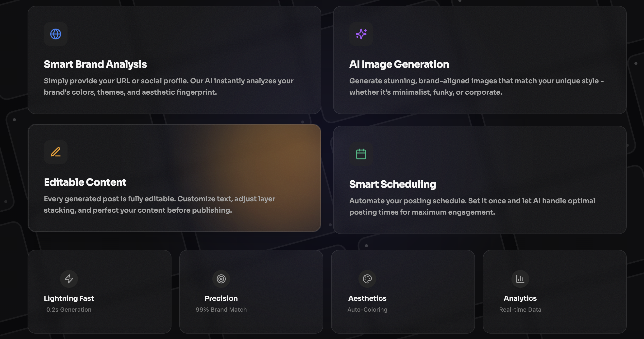Click the Smart Scheduling heading

click(x=393, y=184)
